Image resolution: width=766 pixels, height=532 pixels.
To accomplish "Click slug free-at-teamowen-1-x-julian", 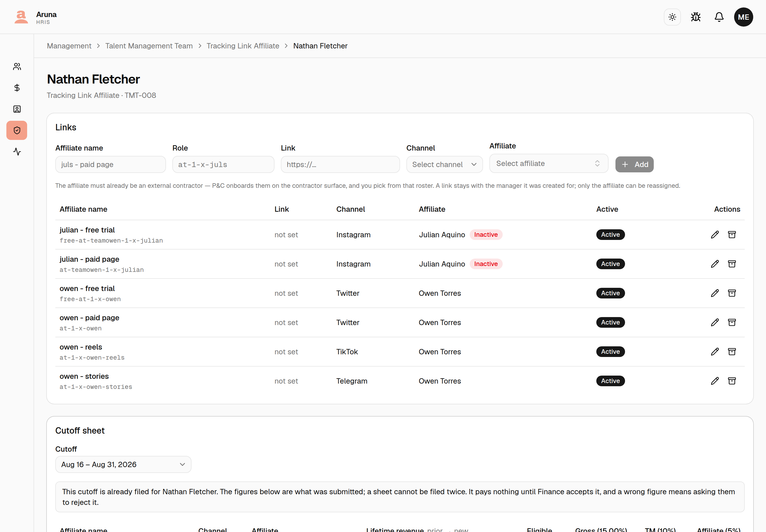I will [x=111, y=241].
